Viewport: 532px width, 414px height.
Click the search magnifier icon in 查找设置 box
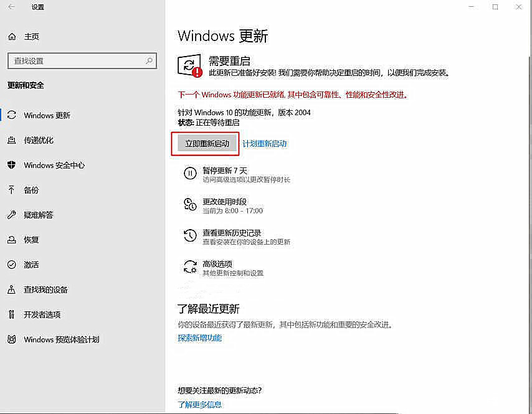(149, 60)
